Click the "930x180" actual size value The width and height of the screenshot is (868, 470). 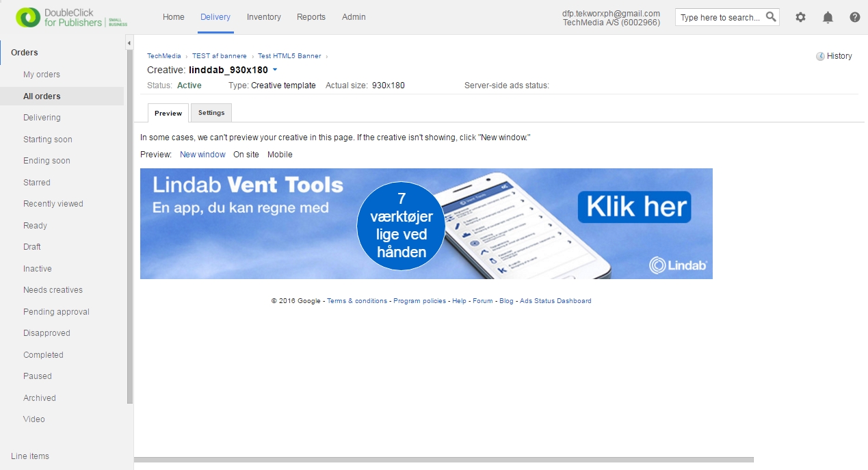(389, 86)
